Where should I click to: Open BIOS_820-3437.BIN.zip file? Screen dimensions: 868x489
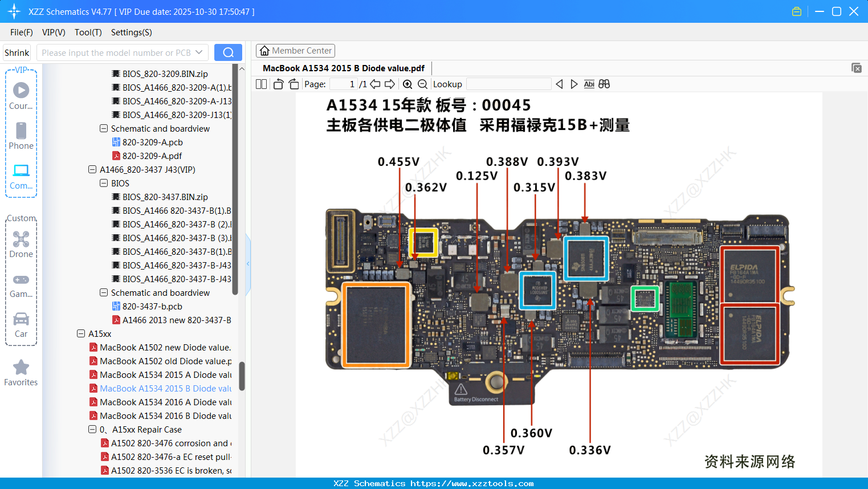point(160,197)
